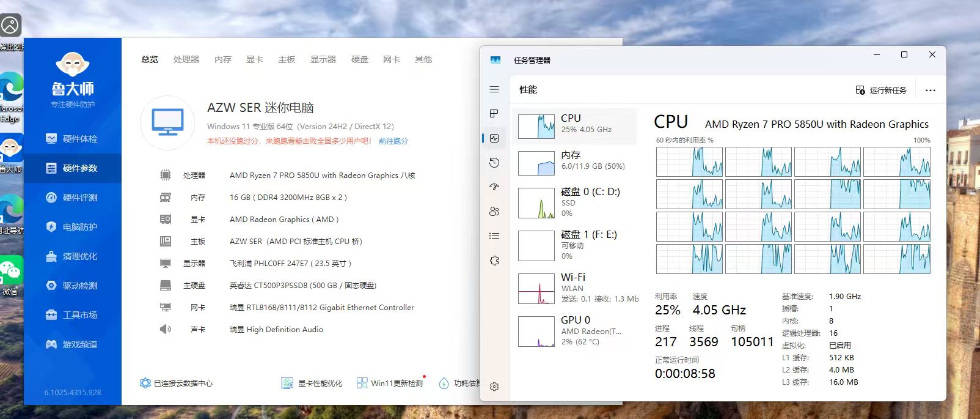Viewport: 980px width, 419px height.
Task: Open 鲁大师 desktop shortcut
Action: 11,153
